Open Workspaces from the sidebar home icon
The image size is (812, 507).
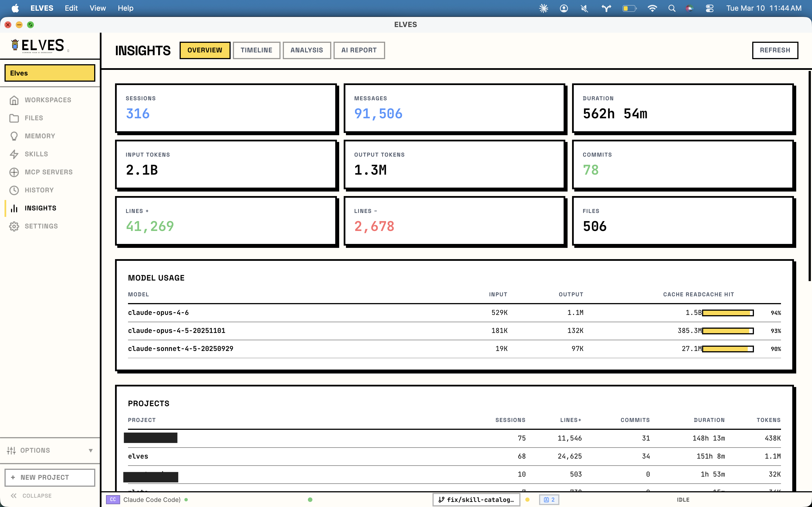click(14, 100)
